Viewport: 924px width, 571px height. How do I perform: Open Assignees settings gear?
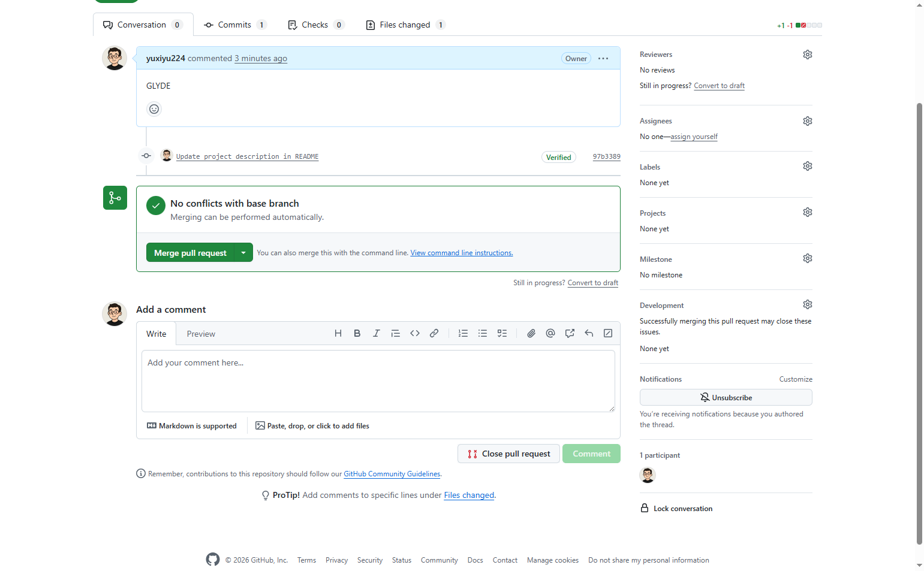coord(808,121)
